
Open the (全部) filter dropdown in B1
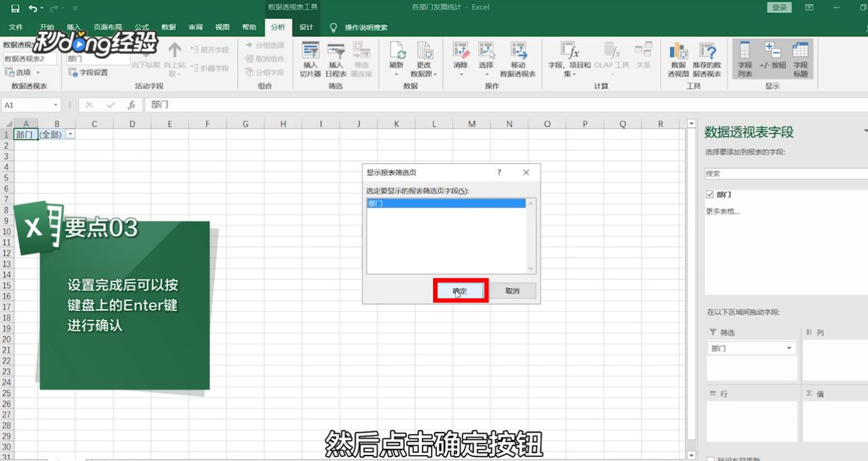click(x=71, y=135)
